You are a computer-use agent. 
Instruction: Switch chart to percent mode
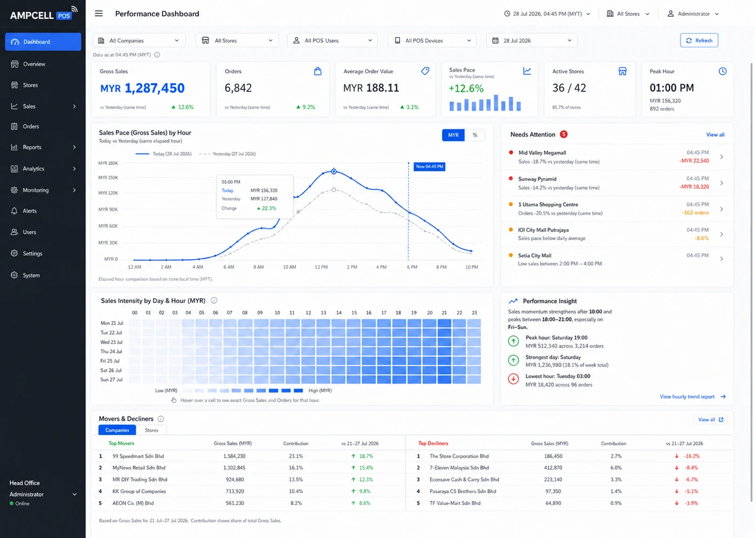[x=475, y=135]
